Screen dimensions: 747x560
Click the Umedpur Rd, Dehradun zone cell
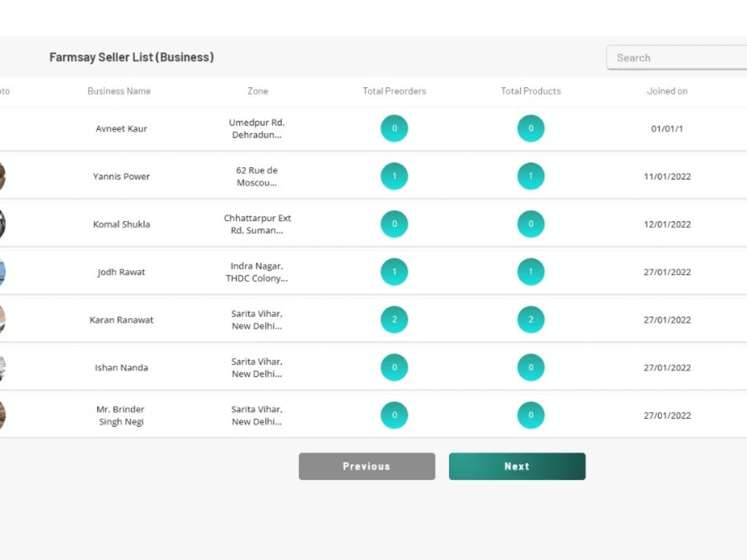(257, 128)
